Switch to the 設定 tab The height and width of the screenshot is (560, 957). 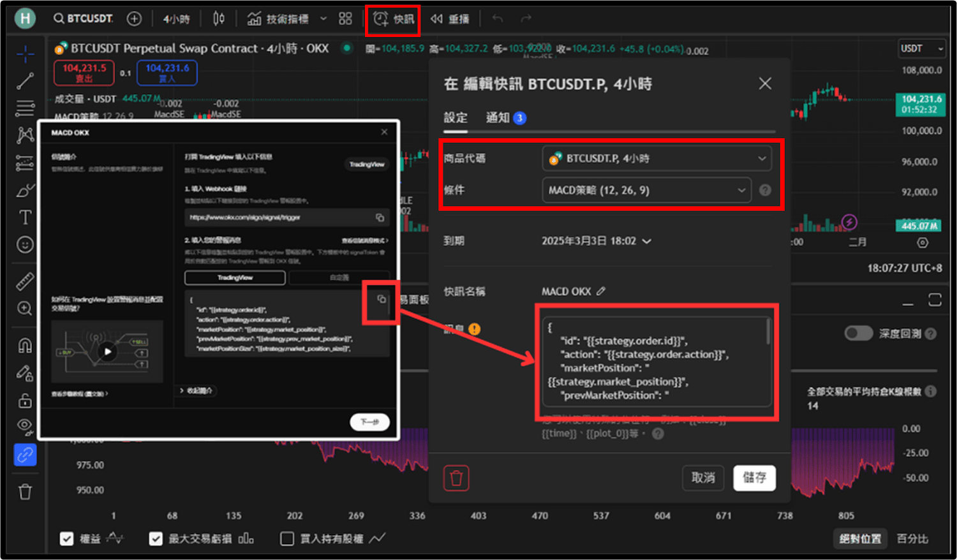click(456, 117)
